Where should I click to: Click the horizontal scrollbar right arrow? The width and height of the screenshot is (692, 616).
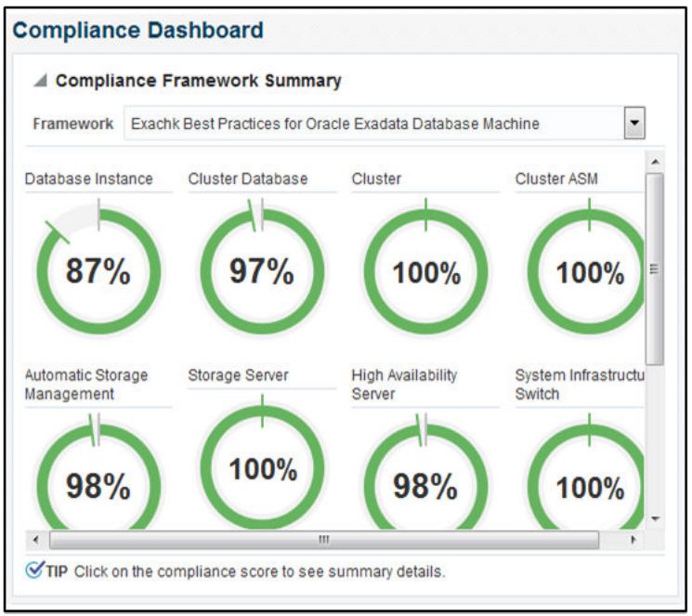[634, 540]
